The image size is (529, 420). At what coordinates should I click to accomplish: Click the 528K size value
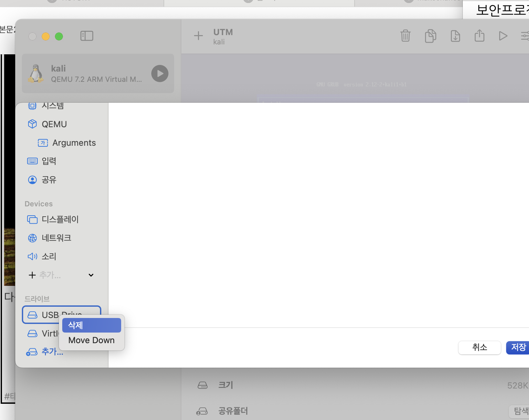pyautogui.click(x=518, y=386)
